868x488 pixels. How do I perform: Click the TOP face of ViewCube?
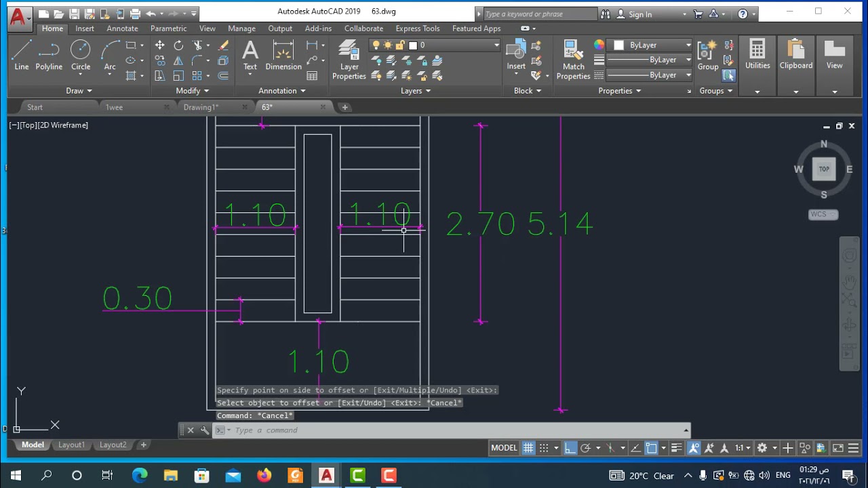tap(824, 169)
